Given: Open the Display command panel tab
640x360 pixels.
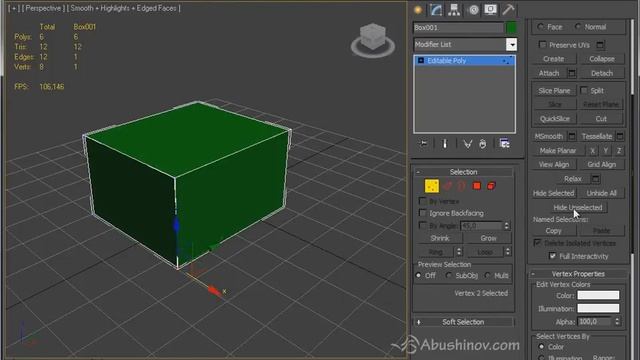Looking at the screenshot, I should [491, 9].
